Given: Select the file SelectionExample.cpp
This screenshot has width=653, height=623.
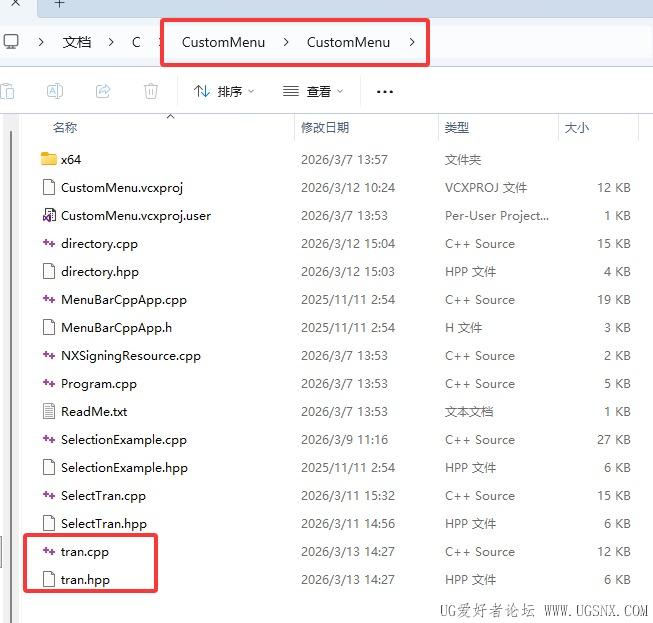Looking at the screenshot, I should tap(124, 440).
